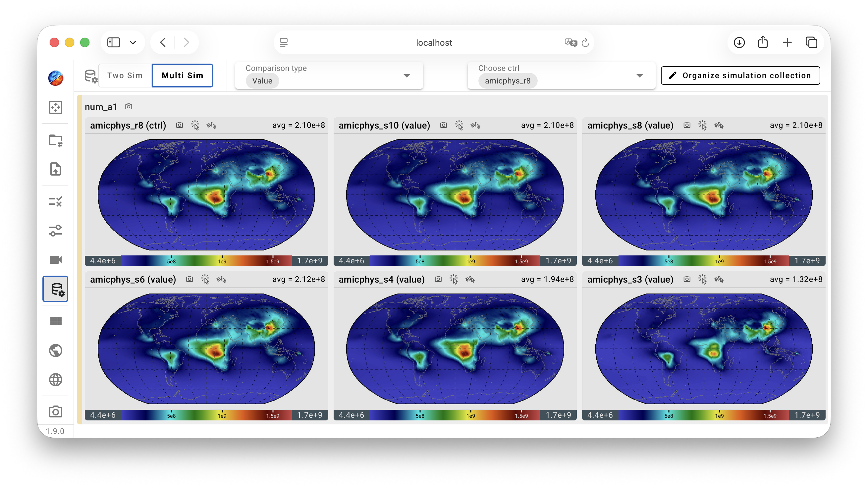Viewport: 868px width, 487px height.
Task: Take a snapshot with the sidebar camera icon
Action: (x=56, y=411)
